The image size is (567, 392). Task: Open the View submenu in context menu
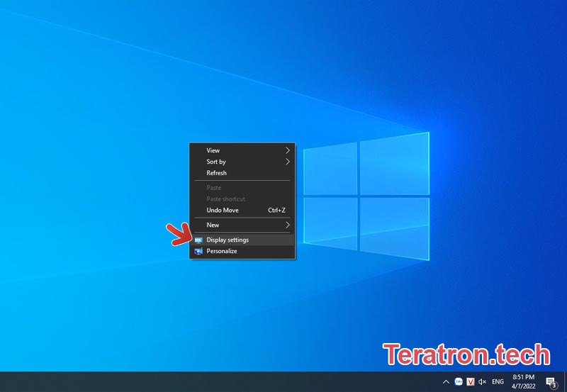click(242, 150)
